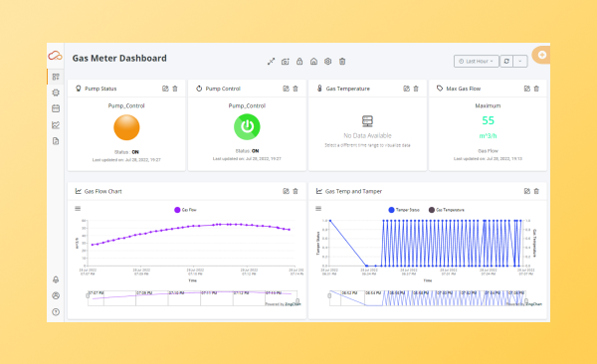Open the Gas Flow Chart hamburger menu
The width and height of the screenshot is (597, 364).
tap(78, 208)
